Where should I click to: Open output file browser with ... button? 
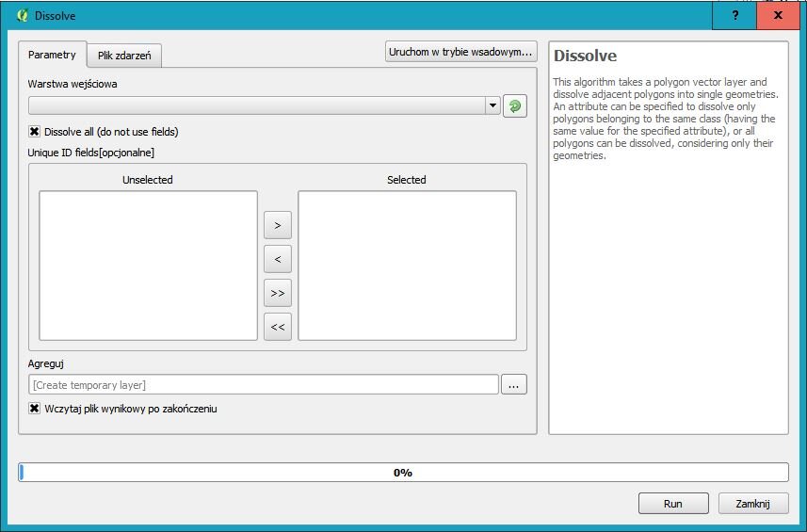point(514,384)
